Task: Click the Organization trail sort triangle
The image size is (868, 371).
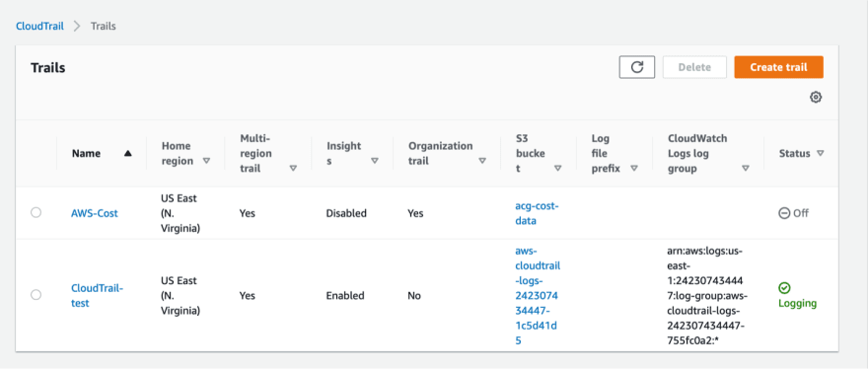Action: 482,161
